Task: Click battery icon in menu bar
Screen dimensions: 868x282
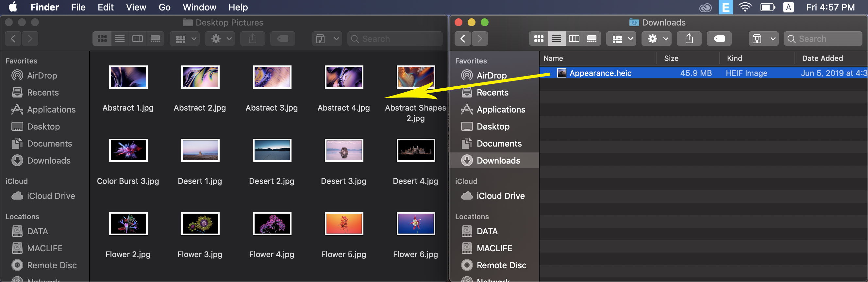Action: click(x=768, y=7)
